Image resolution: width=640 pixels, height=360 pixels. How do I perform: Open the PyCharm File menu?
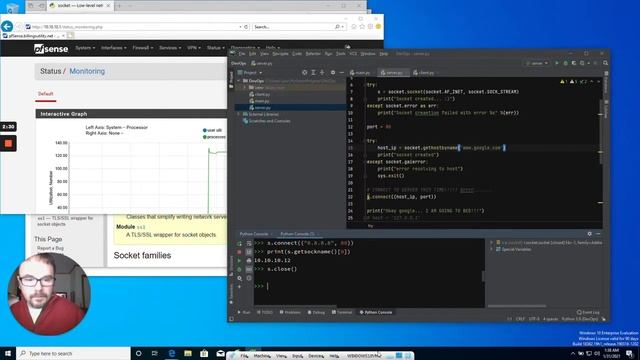pos(242,54)
